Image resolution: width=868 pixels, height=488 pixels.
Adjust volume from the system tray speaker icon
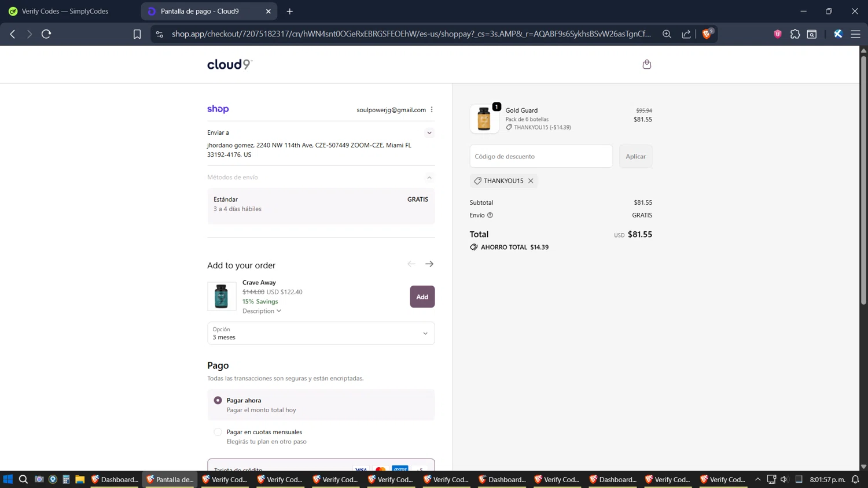(x=784, y=479)
